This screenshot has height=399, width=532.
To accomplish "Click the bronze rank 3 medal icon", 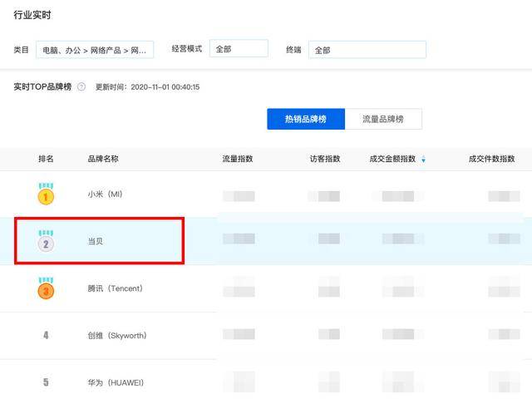I will [x=46, y=288].
